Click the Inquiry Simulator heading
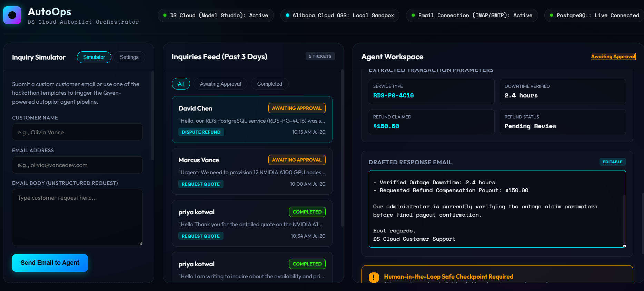This screenshot has height=291, width=644. (x=39, y=57)
